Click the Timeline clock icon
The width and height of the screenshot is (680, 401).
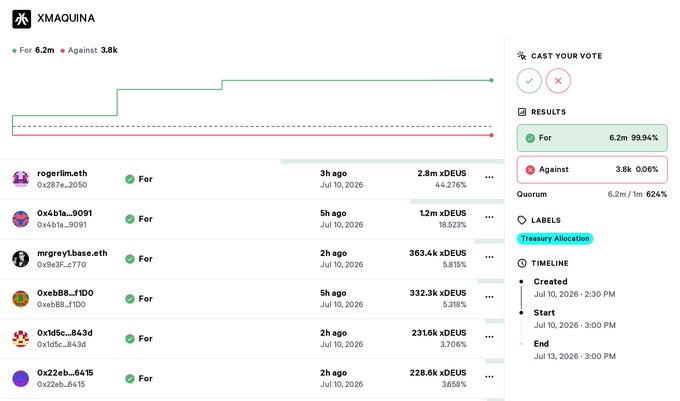(522, 263)
